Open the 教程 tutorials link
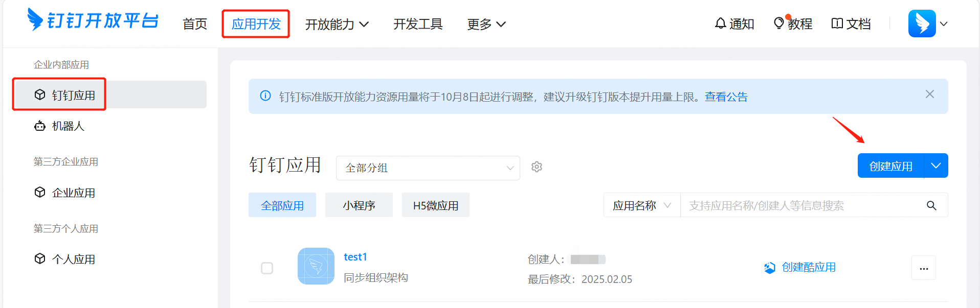 [x=800, y=24]
